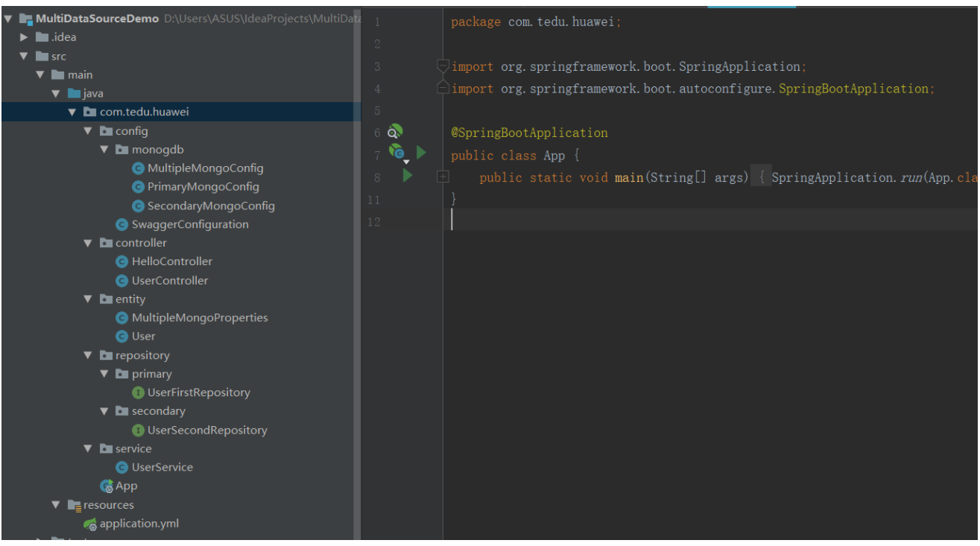980x546 pixels.
Task: Collapse the secondary package arrow
Action: click(x=104, y=411)
